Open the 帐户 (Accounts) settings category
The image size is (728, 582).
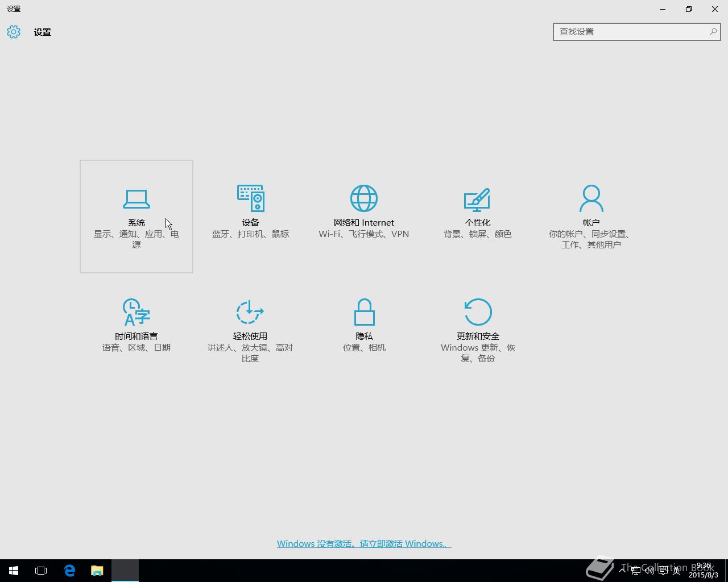tap(591, 217)
